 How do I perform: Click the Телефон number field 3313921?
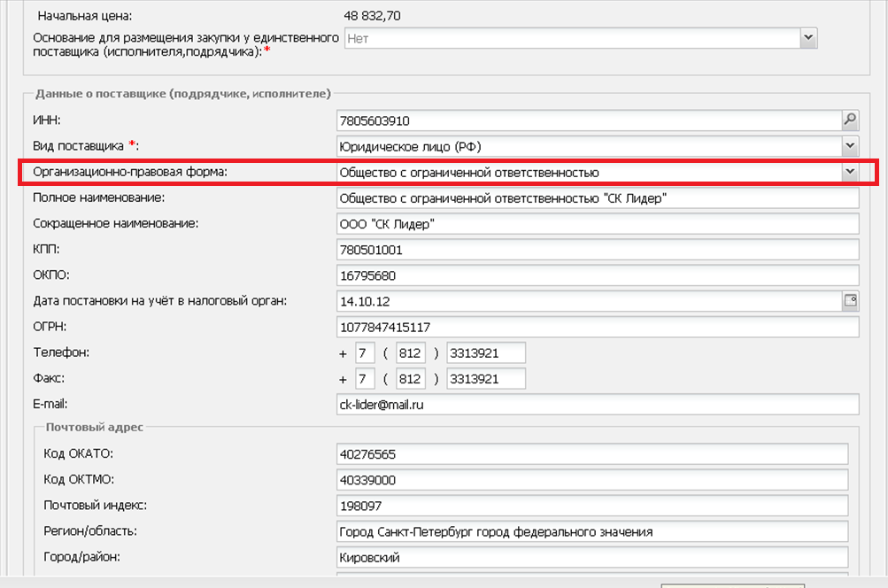click(x=486, y=353)
